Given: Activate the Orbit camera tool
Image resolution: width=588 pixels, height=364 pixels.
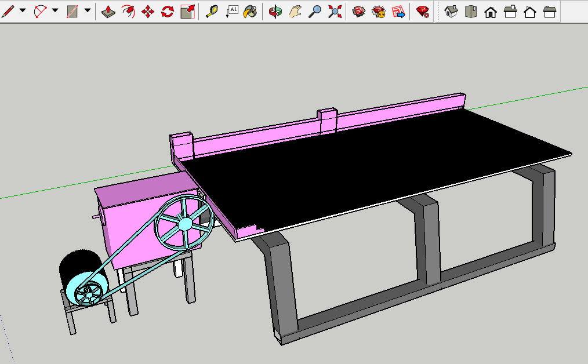Looking at the screenshot, I should pyautogui.click(x=275, y=11).
